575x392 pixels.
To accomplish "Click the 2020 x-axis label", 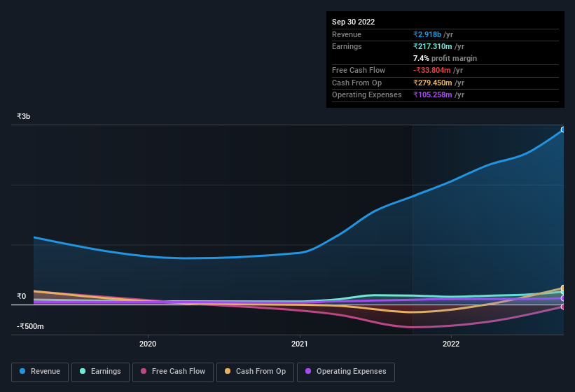I will 148,344.
